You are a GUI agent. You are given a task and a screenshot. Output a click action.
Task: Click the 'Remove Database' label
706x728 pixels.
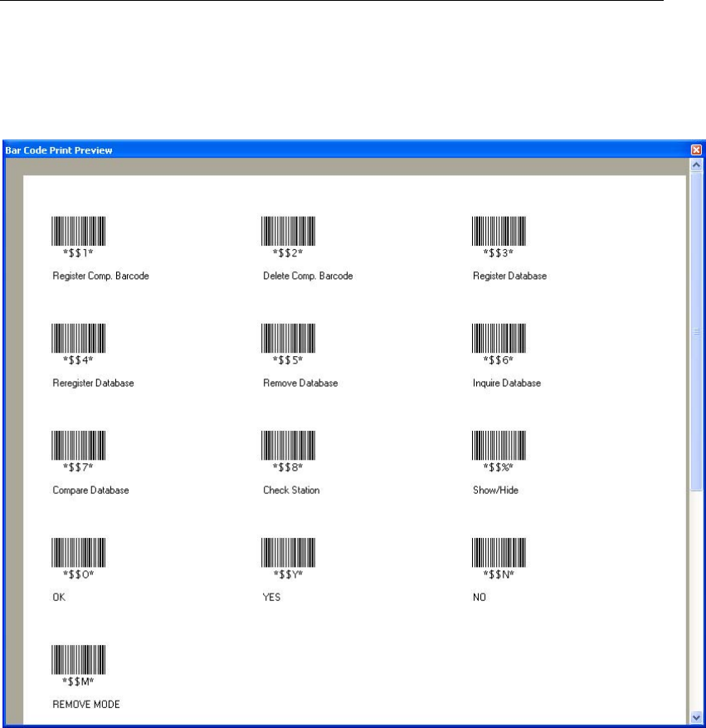pos(300,383)
